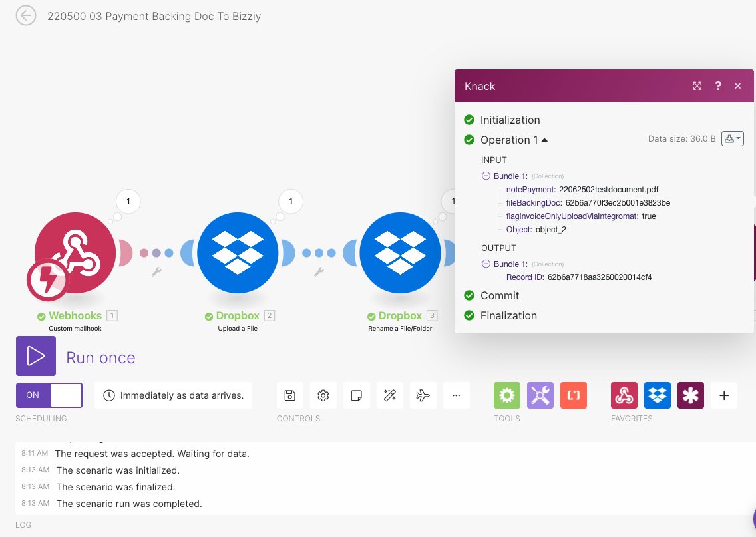Viewport: 756px width, 537px height.
Task: Click the Data size: 36.0 B text
Action: point(681,139)
